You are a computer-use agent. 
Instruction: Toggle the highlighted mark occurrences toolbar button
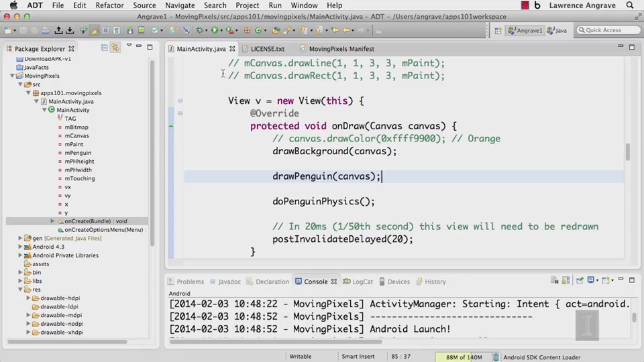95,30
